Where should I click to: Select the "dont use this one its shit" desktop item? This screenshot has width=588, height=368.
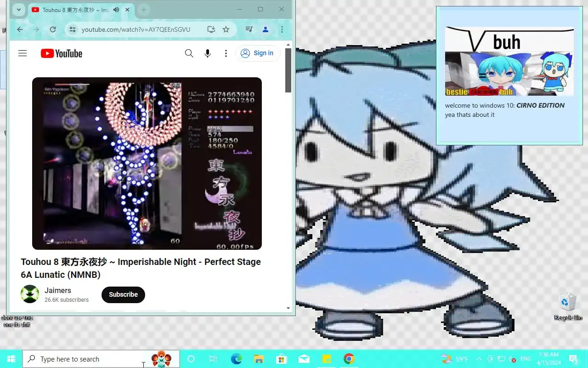tap(17, 321)
